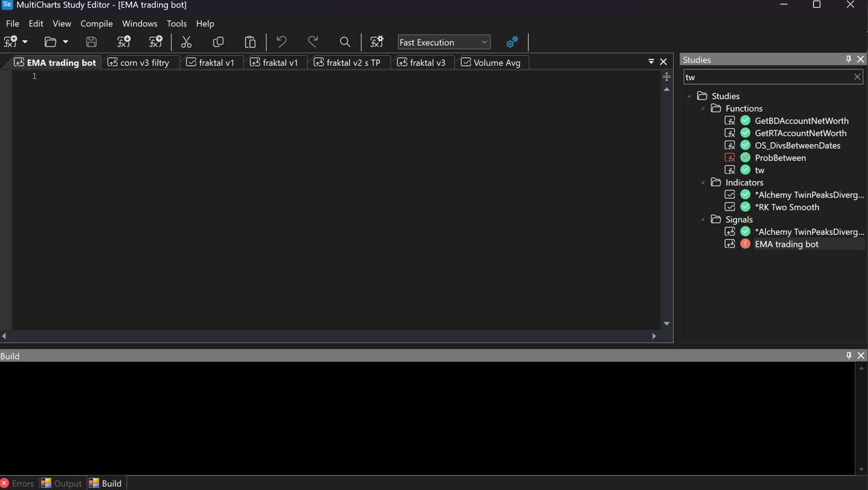Click the New Study toolbar icon

11,42
